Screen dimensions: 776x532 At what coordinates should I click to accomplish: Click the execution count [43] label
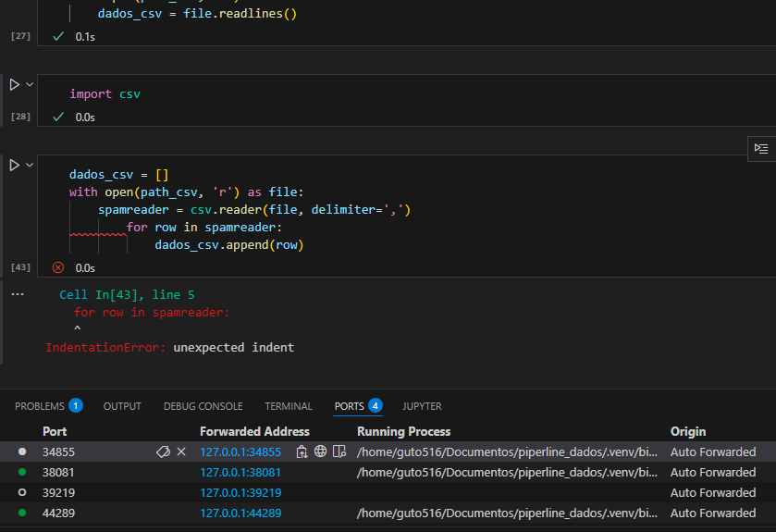20,267
